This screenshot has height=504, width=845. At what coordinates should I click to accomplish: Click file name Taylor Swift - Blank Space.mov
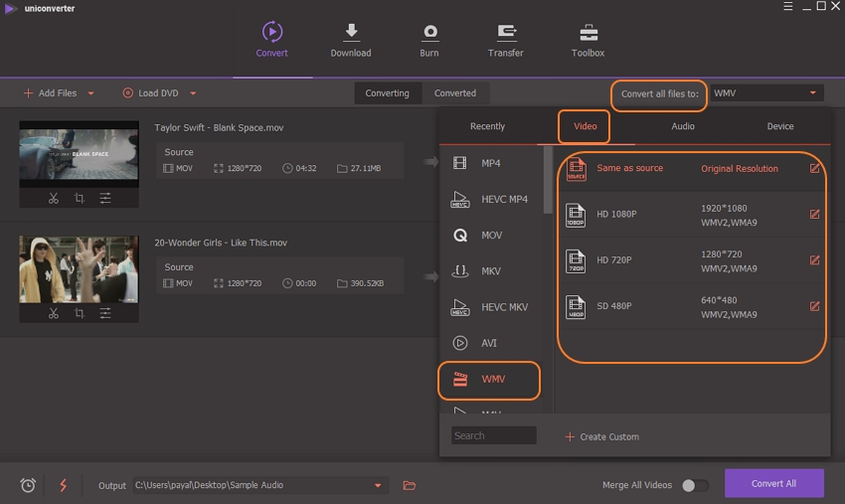pyautogui.click(x=219, y=128)
